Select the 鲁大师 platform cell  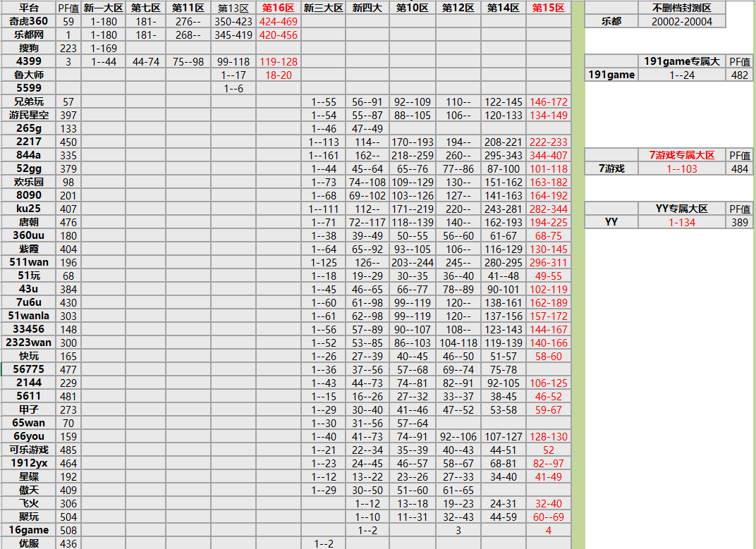(x=28, y=75)
